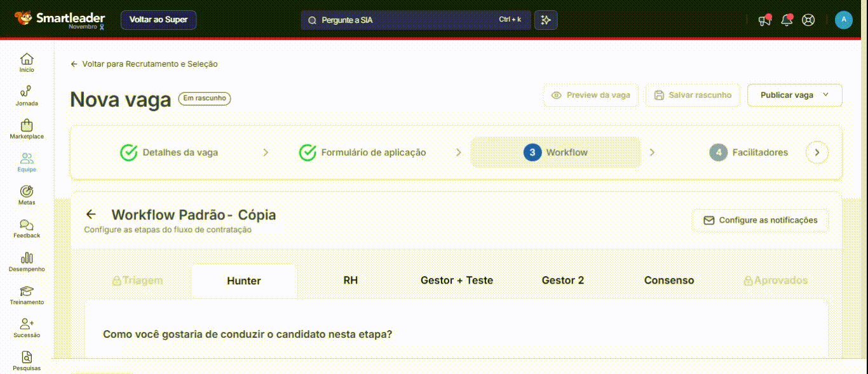Image resolution: width=868 pixels, height=374 pixels.
Task: Open the Sucessão person icon
Action: [27, 324]
